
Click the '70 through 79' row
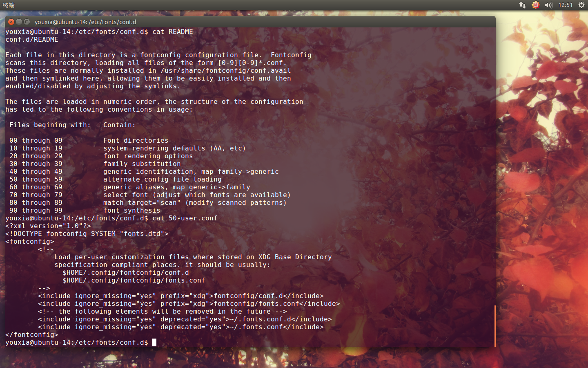[x=36, y=195]
